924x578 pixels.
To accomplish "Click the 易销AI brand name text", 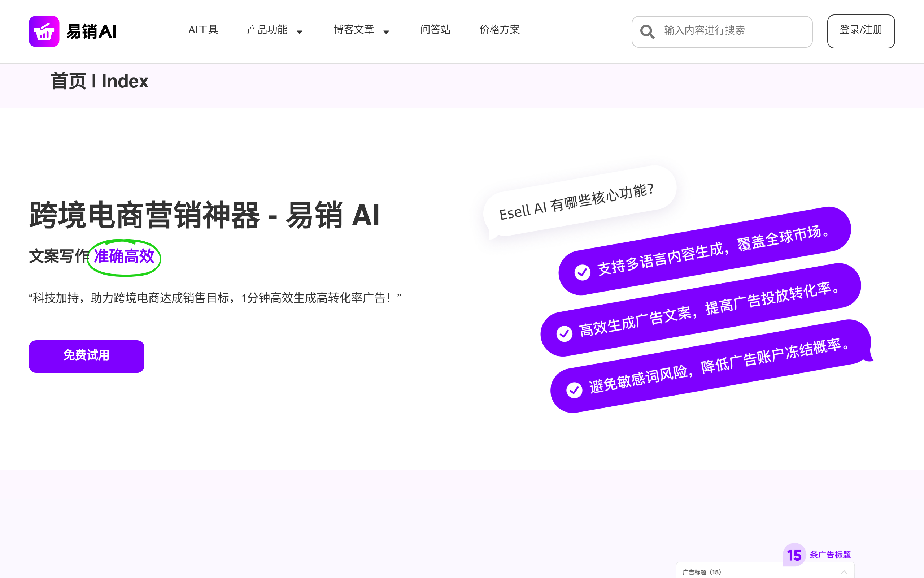I will pos(91,31).
